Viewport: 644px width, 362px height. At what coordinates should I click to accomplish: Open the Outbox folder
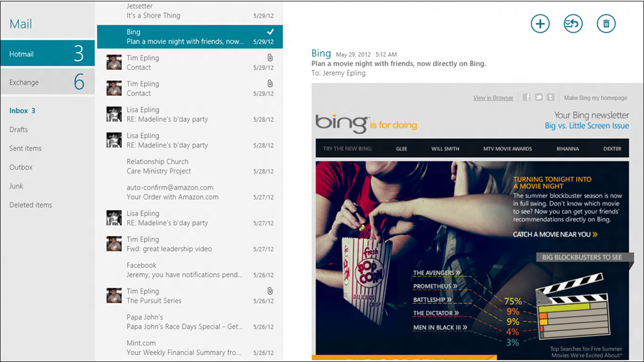[21, 167]
